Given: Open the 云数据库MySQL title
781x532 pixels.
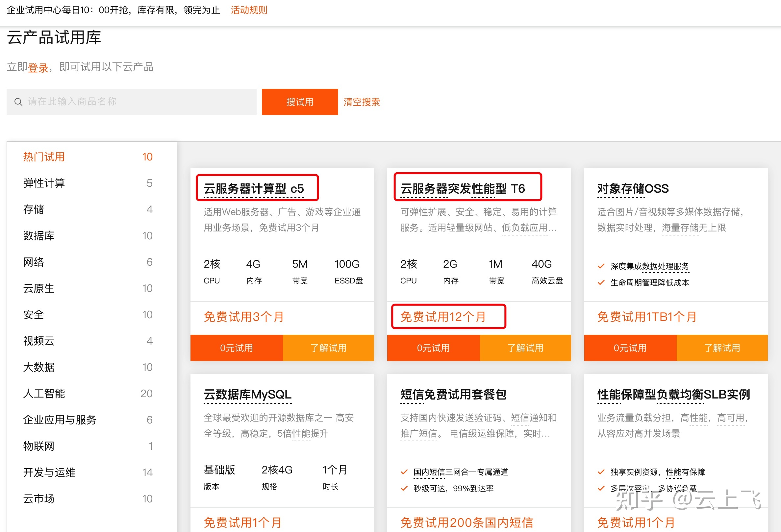Looking at the screenshot, I should [x=248, y=394].
